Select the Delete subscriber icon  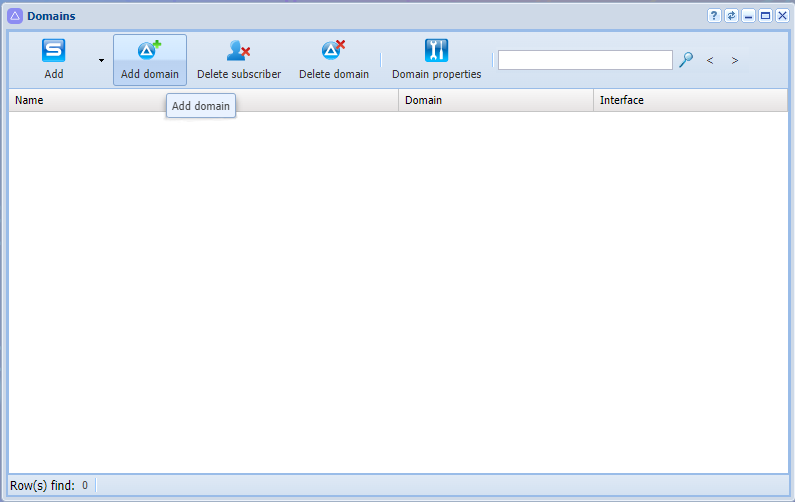click(238, 50)
